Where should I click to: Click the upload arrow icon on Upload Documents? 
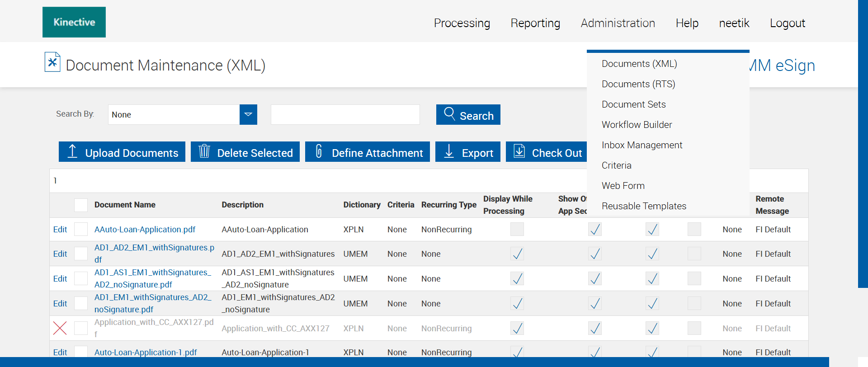point(72,151)
